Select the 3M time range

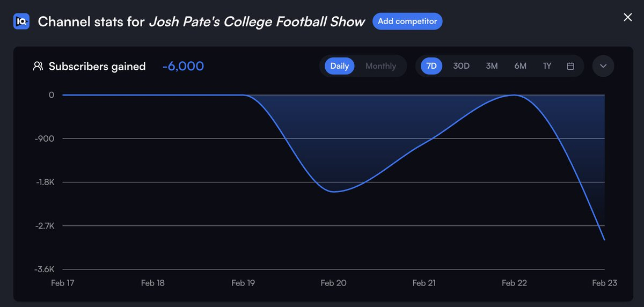492,66
